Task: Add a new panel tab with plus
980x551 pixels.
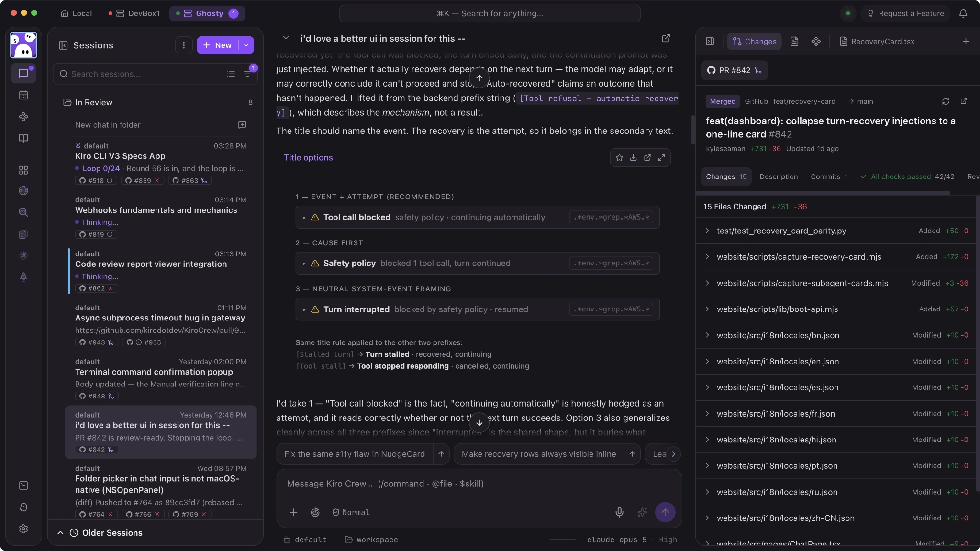Action: (x=966, y=42)
